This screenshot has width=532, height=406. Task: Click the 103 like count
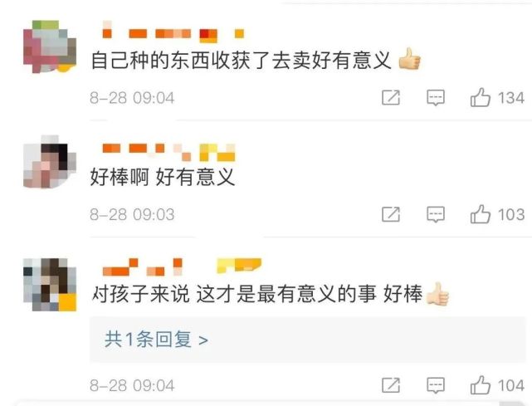click(511, 214)
